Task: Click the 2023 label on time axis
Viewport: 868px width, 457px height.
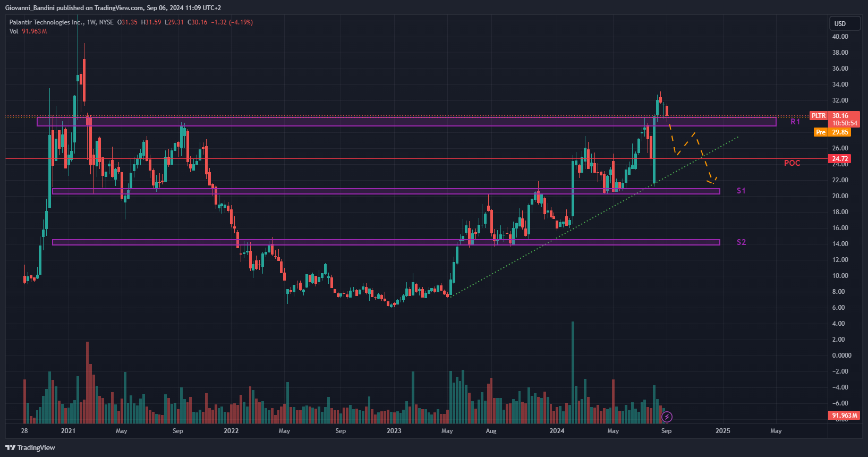Action: click(394, 431)
